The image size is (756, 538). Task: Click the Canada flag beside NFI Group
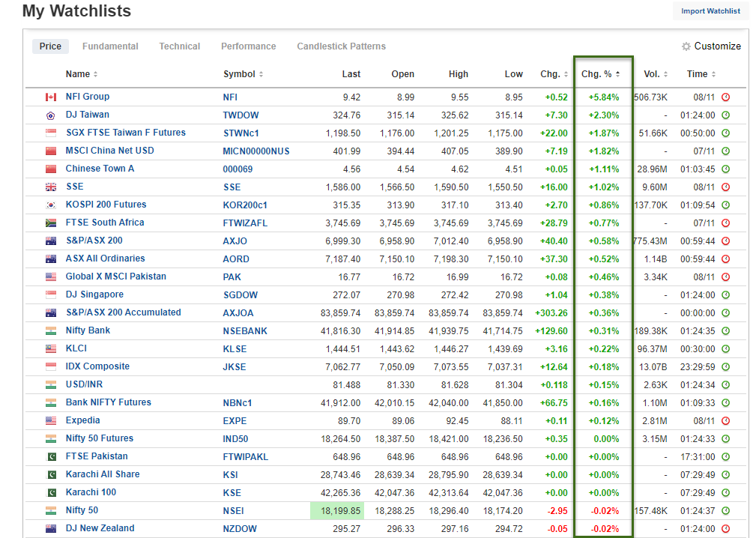point(51,97)
